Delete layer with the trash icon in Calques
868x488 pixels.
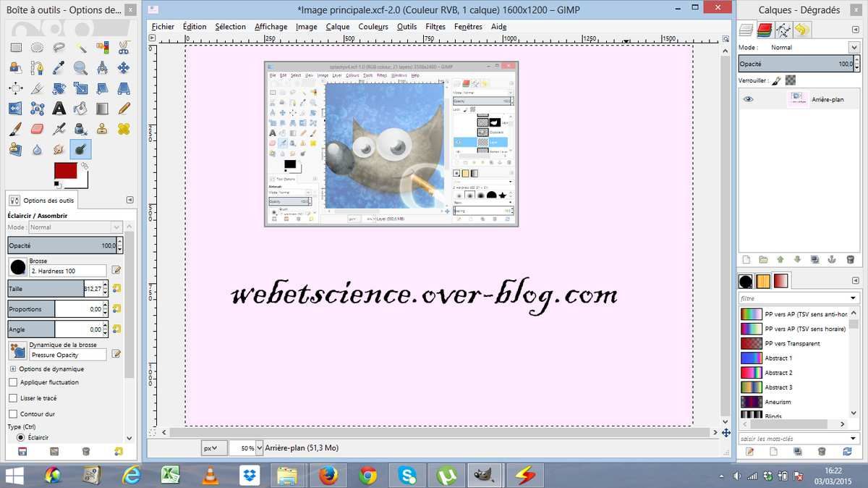tap(850, 259)
